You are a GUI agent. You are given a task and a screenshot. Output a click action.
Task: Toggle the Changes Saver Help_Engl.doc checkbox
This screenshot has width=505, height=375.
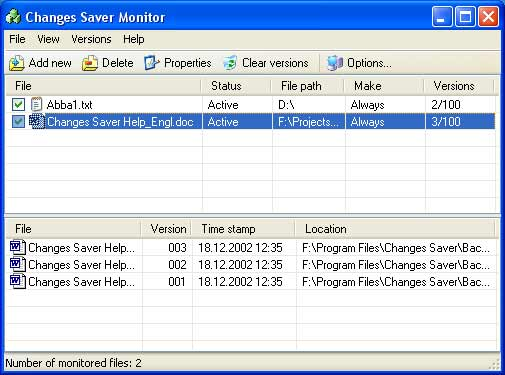click(x=18, y=122)
